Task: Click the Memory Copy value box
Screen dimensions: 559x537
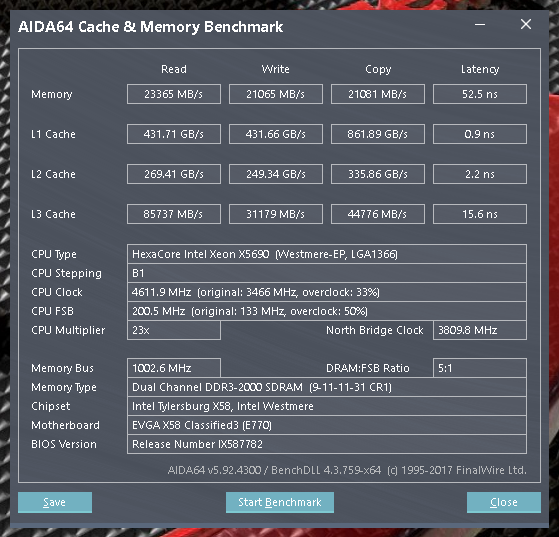Action: coord(378,94)
